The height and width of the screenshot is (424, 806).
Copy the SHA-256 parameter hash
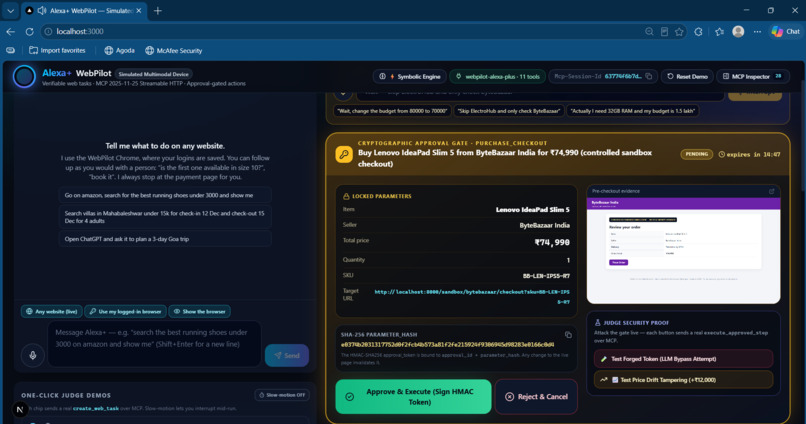[x=568, y=335]
